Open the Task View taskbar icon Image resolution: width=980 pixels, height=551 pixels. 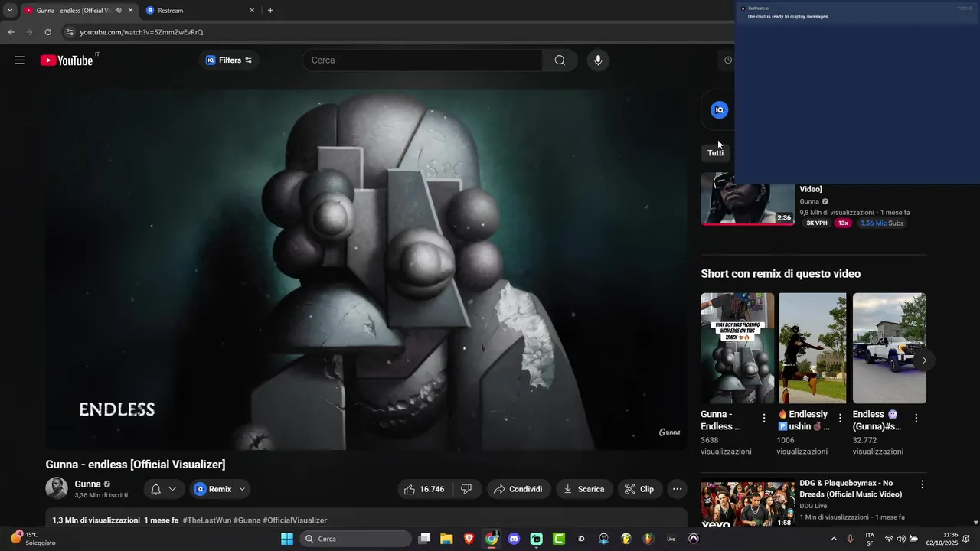(x=424, y=539)
